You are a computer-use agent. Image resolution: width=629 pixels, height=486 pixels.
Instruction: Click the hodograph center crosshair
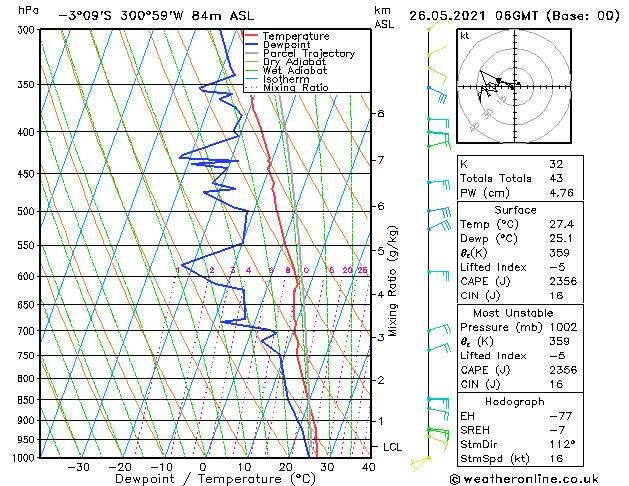point(514,86)
